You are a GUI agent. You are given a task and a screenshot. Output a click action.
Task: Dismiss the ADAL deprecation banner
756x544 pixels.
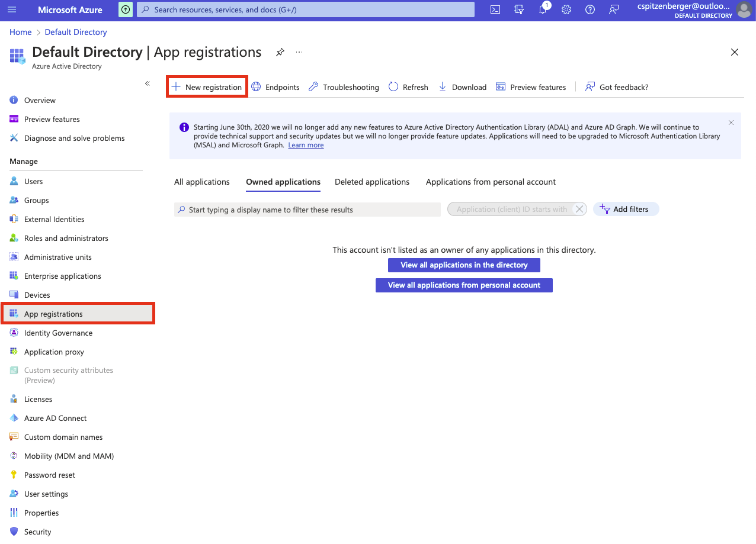(x=731, y=123)
